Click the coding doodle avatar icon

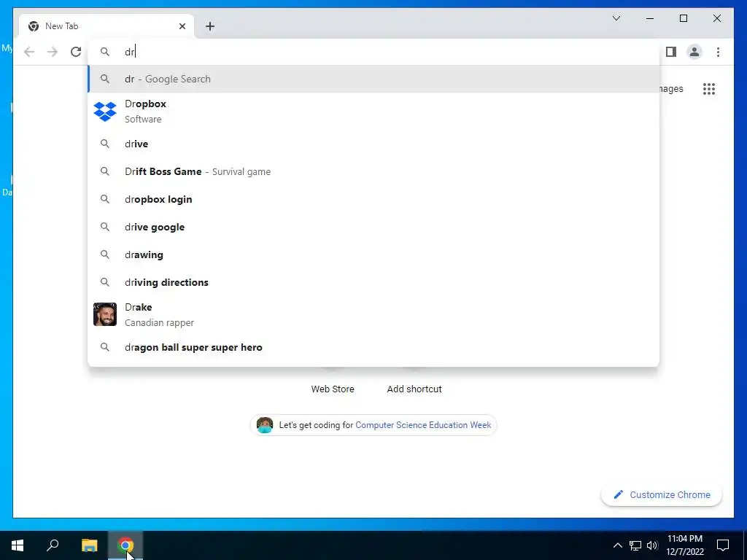[x=264, y=425]
